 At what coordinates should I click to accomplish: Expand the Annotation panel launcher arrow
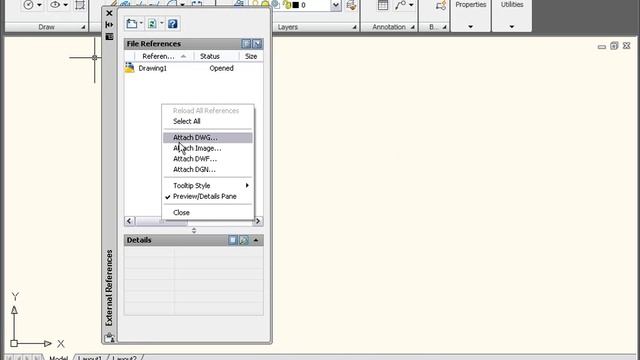(413, 27)
